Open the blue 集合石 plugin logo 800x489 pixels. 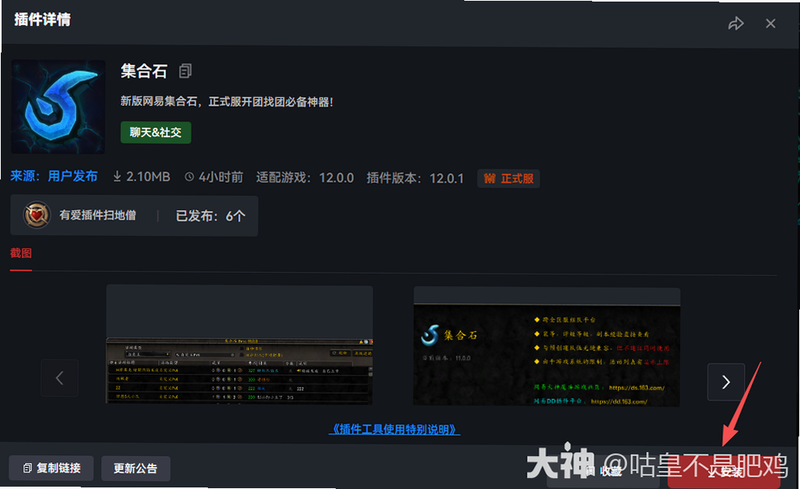click(x=58, y=107)
